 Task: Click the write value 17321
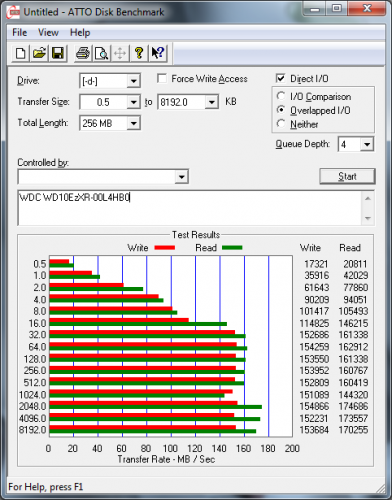point(316,264)
